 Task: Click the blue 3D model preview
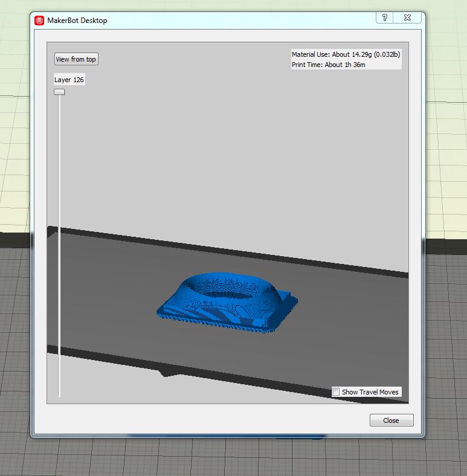pos(227,303)
